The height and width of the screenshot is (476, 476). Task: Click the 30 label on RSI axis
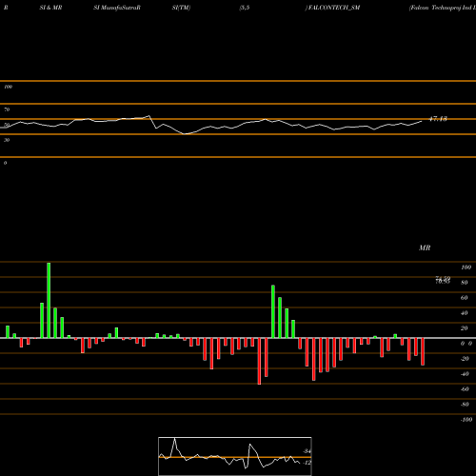(x=7, y=140)
